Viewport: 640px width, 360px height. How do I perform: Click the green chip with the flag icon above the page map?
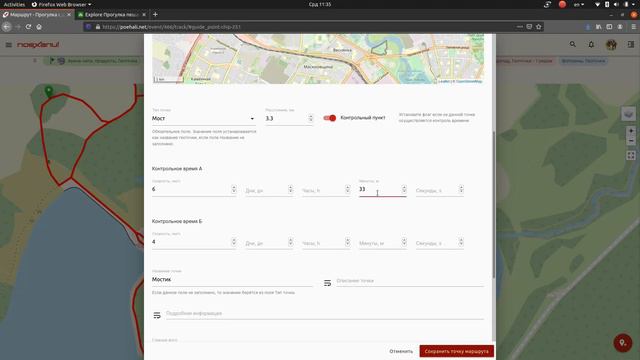click(93, 61)
